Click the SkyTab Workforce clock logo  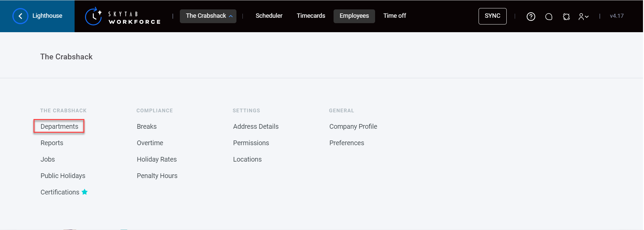(93, 16)
